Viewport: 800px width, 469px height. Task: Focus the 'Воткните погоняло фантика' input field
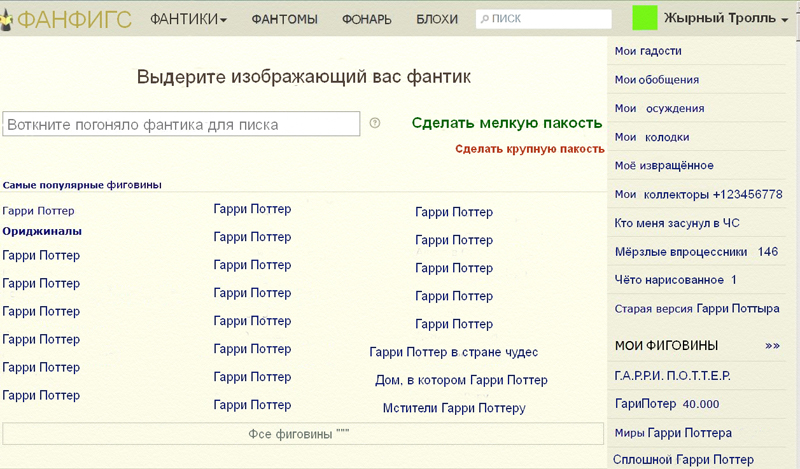tap(181, 124)
